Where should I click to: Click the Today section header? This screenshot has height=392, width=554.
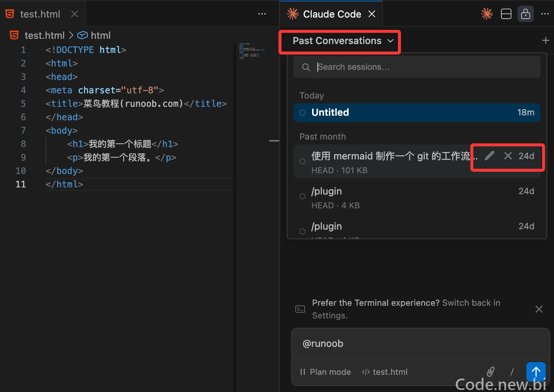pos(312,96)
